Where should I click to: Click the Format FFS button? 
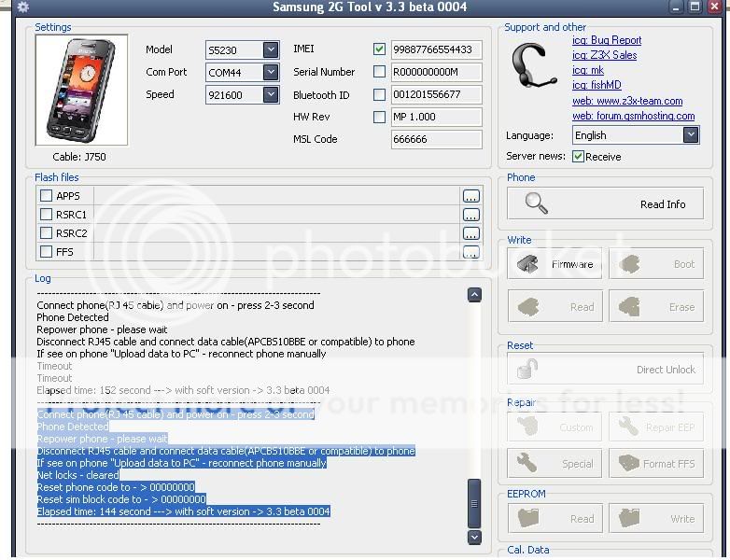coord(656,463)
